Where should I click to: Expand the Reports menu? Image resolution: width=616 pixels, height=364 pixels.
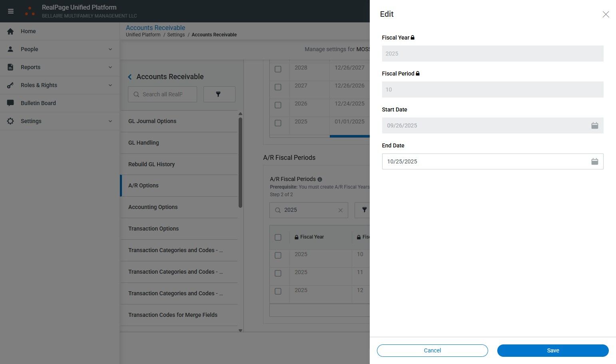[60, 67]
